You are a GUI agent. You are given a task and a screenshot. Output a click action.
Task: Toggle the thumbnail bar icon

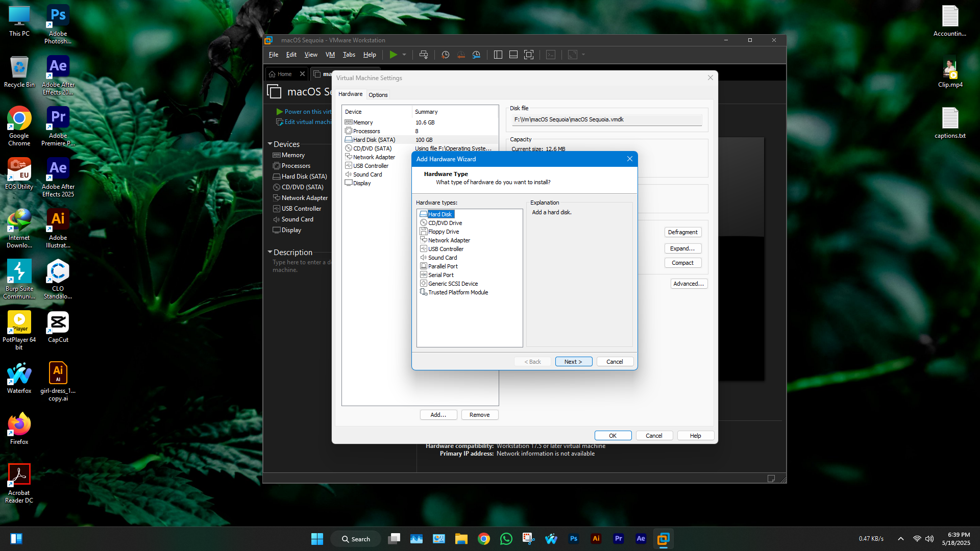click(x=513, y=55)
